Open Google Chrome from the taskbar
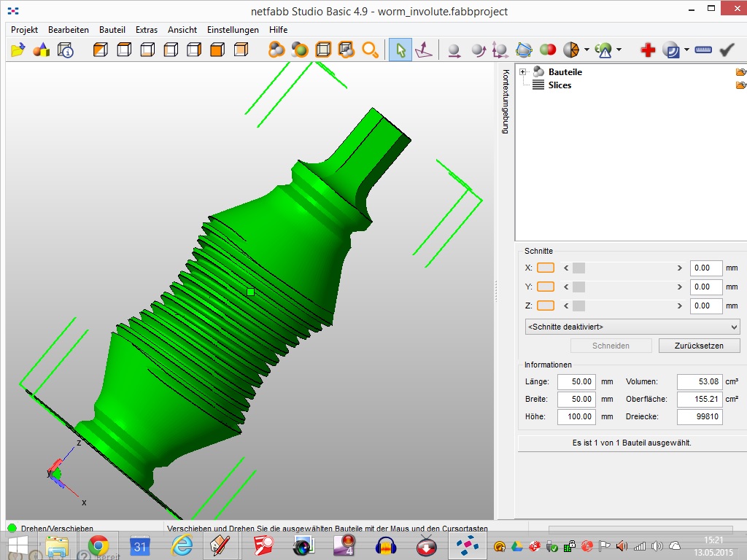This screenshot has width=747, height=560. pos(98,545)
